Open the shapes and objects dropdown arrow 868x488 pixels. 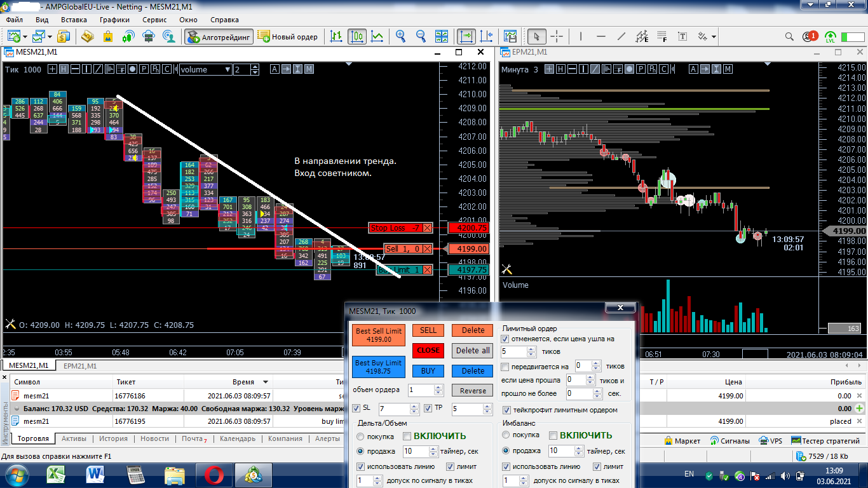click(x=714, y=37)
